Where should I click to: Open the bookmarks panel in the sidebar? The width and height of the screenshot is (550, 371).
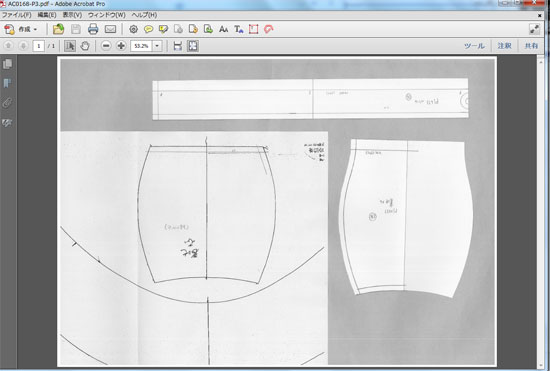pyautogui.click(x=7, y=83)
